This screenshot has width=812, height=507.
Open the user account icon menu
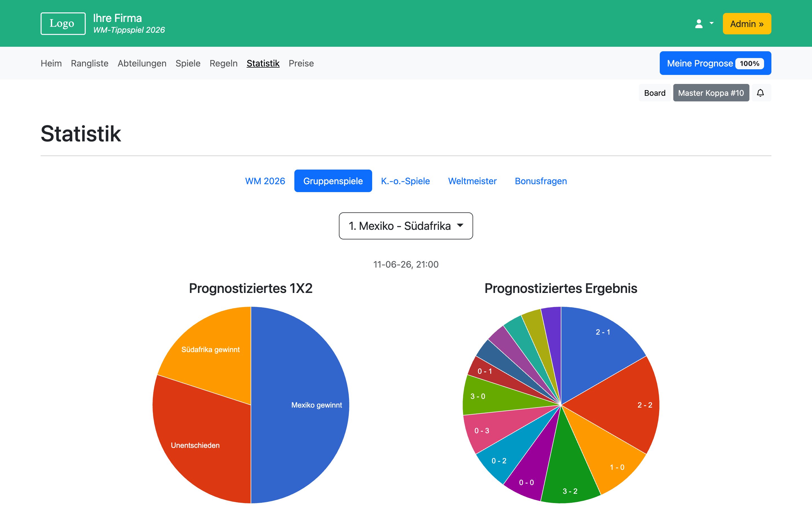(x=699, y=24)
